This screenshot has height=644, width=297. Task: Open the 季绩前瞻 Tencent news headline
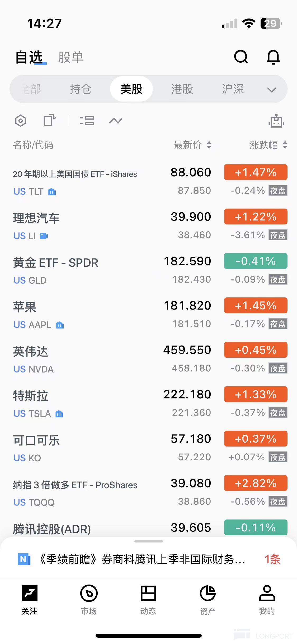142,559
